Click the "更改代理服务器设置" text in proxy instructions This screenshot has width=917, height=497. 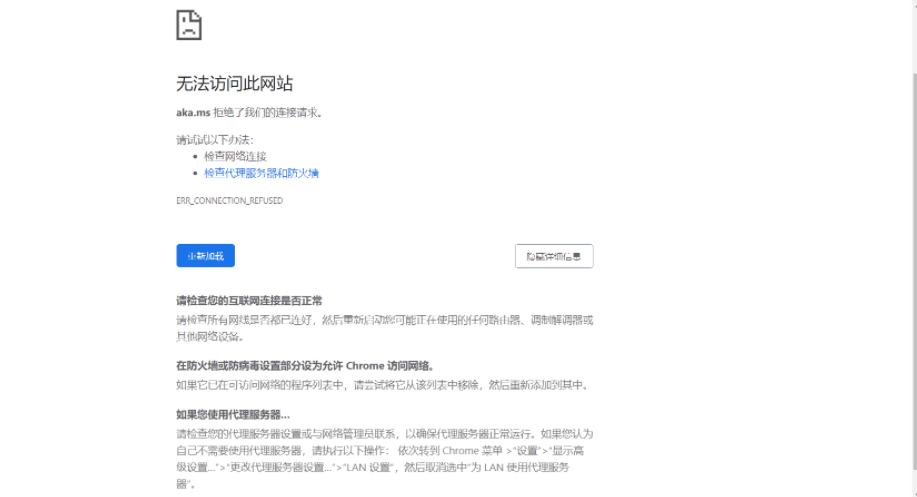click(282, 467)
